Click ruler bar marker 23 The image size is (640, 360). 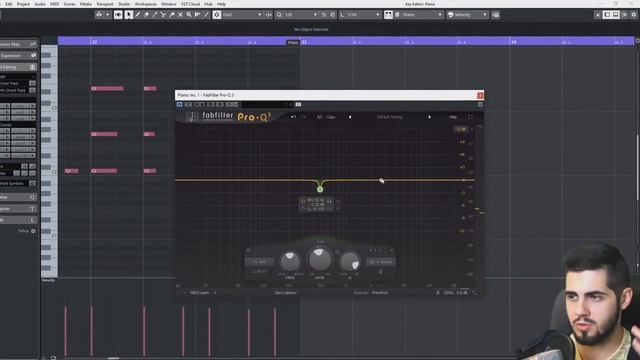(x=304, y=42)
